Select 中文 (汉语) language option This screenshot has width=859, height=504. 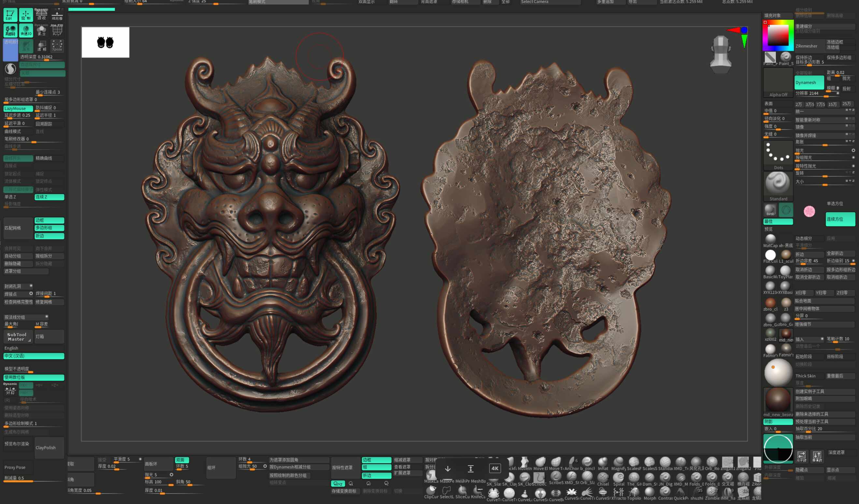pos(34,356)
